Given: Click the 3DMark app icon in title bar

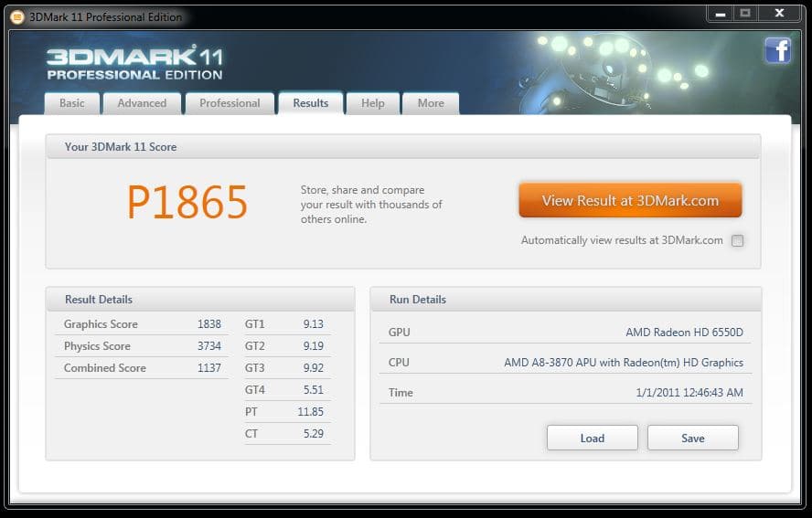Looking at the screenshot, I should coord(17,17).
